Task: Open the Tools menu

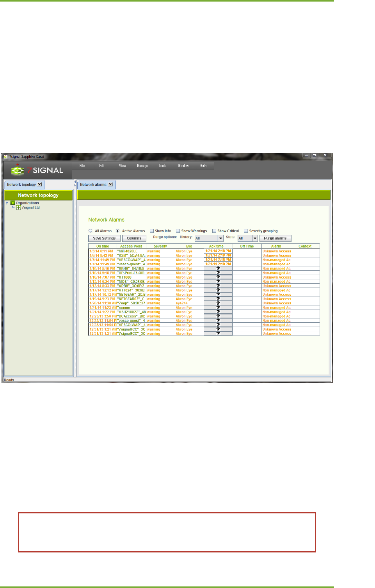Action: [x=162, y=166]
